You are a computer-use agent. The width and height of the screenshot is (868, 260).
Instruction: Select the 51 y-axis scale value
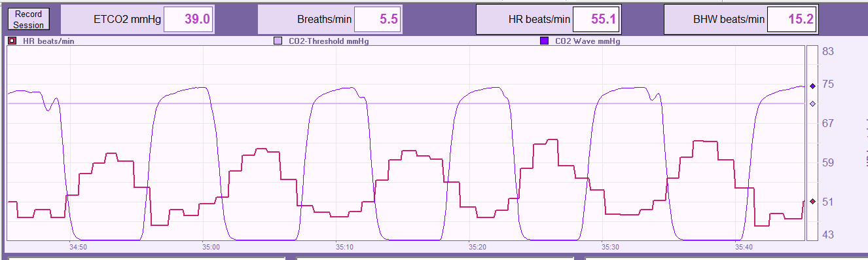827,202
